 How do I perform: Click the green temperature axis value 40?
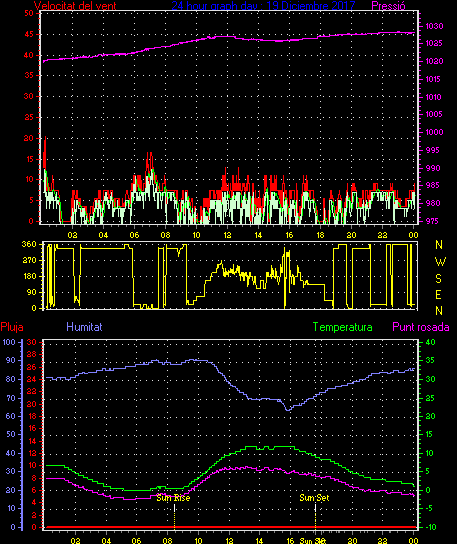click(x=430, y=342)
